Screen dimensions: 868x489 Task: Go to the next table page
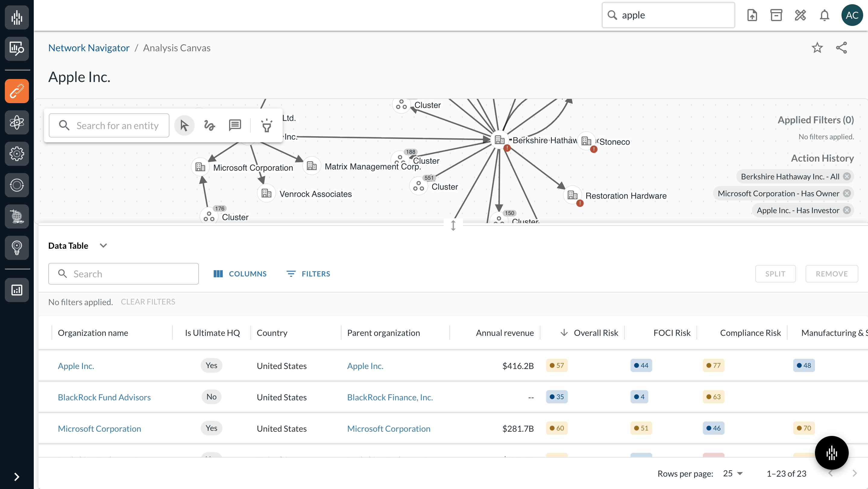click(854, 474)
